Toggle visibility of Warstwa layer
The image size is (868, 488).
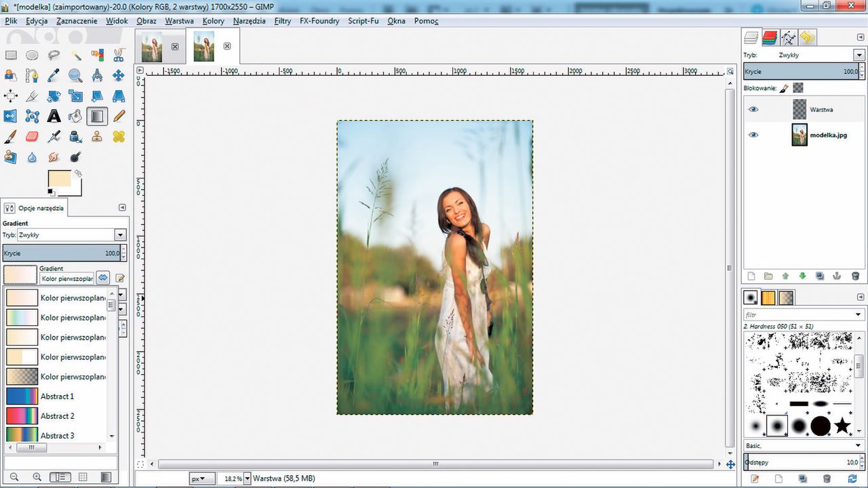point(753,109)
